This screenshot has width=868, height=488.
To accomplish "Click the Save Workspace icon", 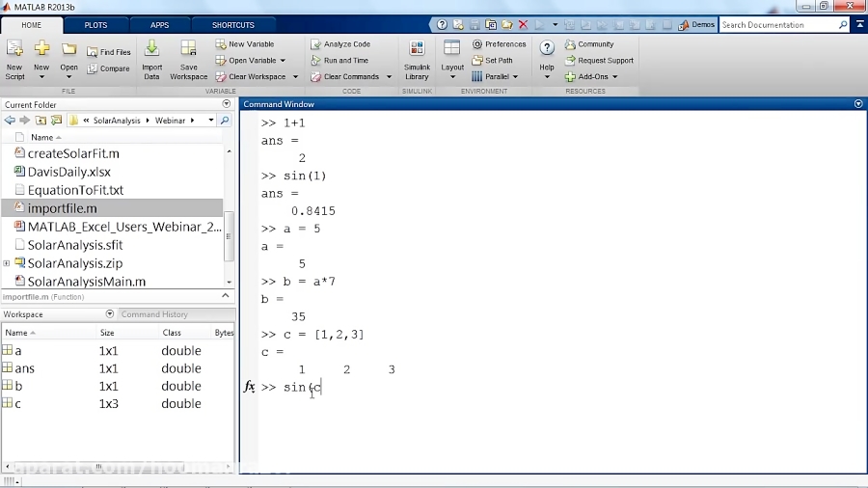I will 188,48.
